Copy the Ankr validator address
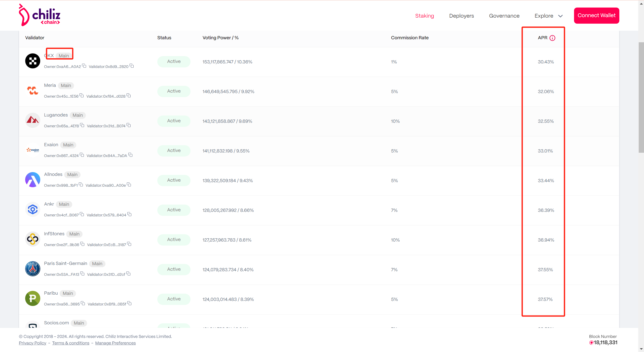This screenshot has height=352, width=644. coord(130,215)
